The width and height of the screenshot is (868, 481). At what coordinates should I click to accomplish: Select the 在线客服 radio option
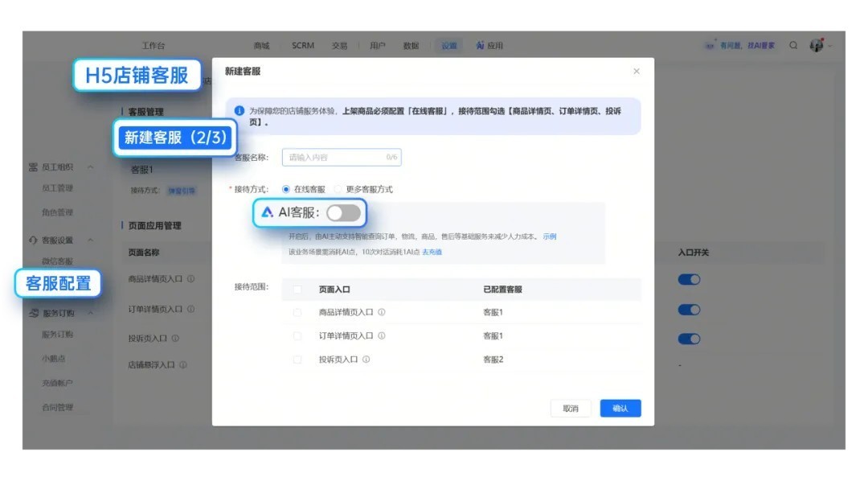[x=285, y=190]
